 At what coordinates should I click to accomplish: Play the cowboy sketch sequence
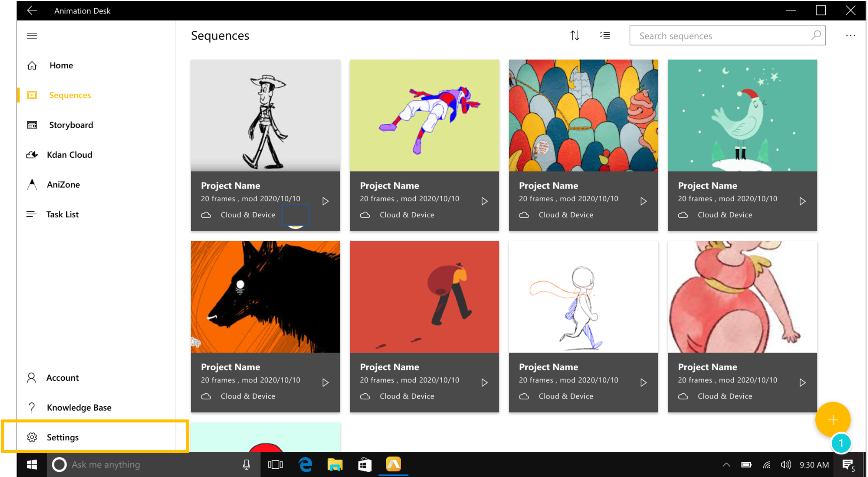point(325,201)
